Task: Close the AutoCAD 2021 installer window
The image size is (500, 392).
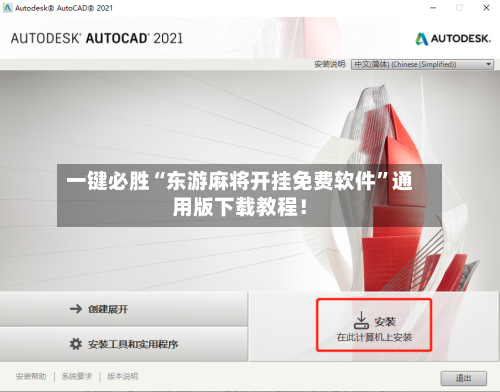Action: tap(486, 8)
